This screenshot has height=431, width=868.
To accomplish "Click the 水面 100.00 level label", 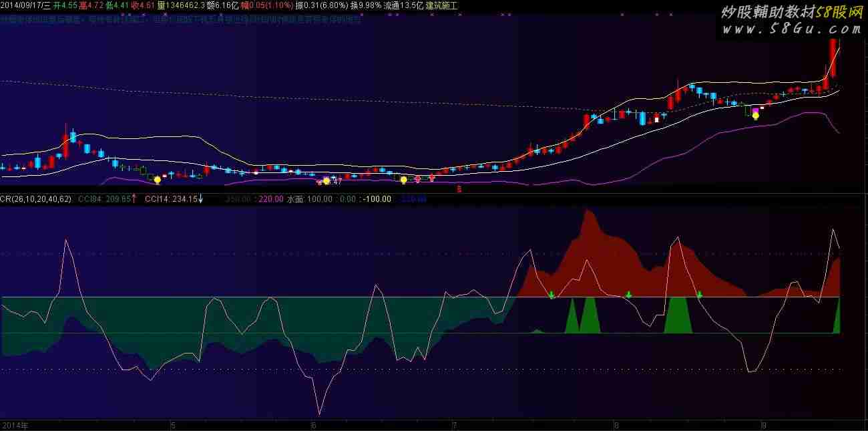I will point(309,199).
